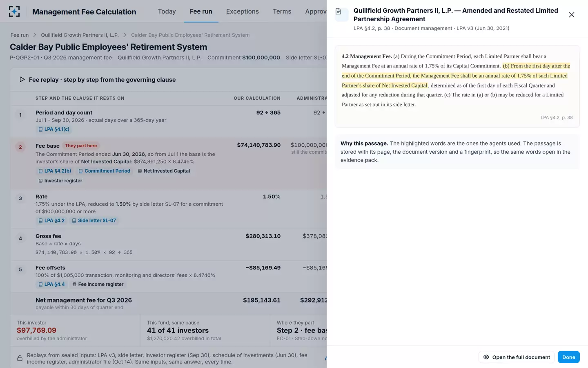The width and height of the screenshot is (588, 368).
Task: Open the Side letter SL-07 chip
Action: click(94, 220)
